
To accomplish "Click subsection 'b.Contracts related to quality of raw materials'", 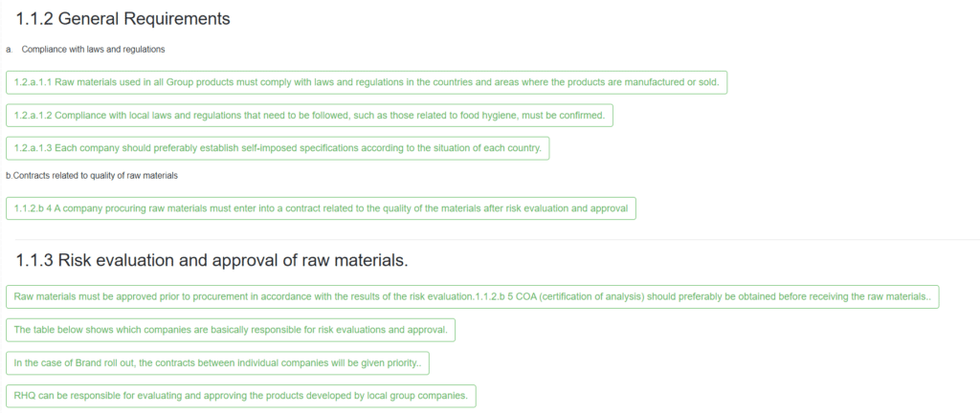I will point(92,176).
